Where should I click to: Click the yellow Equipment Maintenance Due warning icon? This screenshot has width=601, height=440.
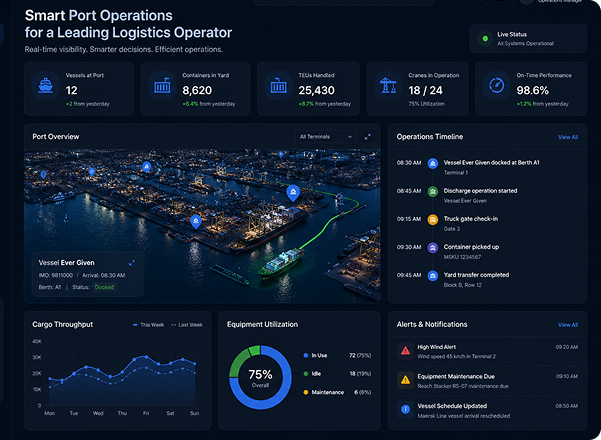coord(405,380)
